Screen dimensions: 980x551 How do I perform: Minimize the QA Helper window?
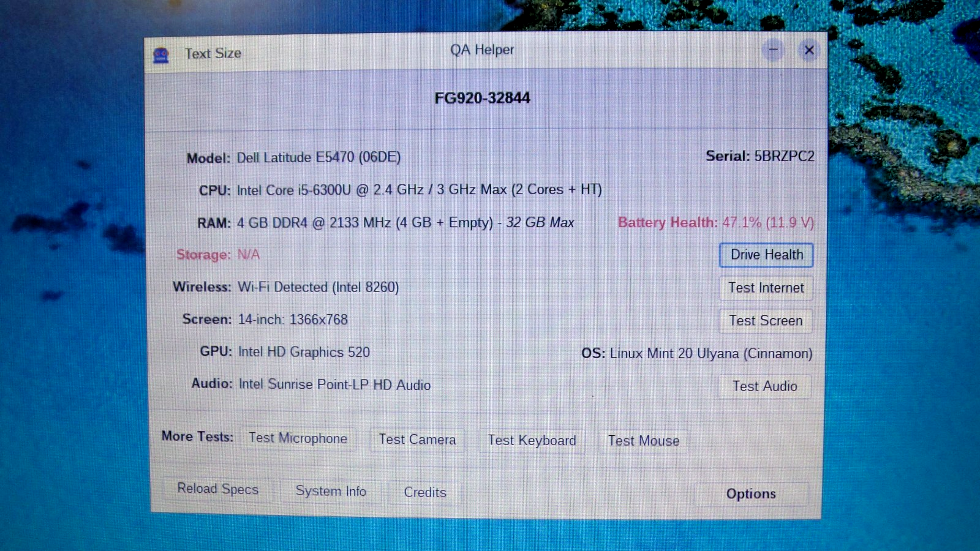click(x=773, y=50)
